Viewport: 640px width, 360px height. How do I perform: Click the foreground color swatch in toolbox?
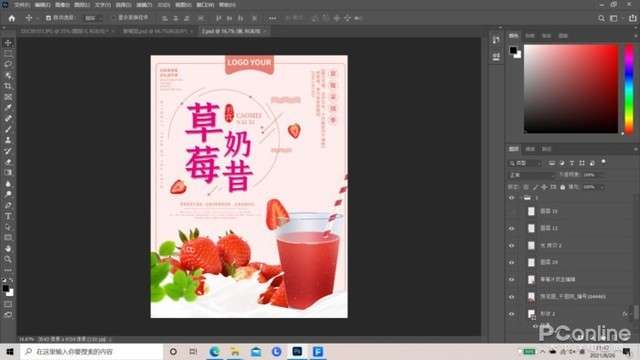click(x=6, y=289)
